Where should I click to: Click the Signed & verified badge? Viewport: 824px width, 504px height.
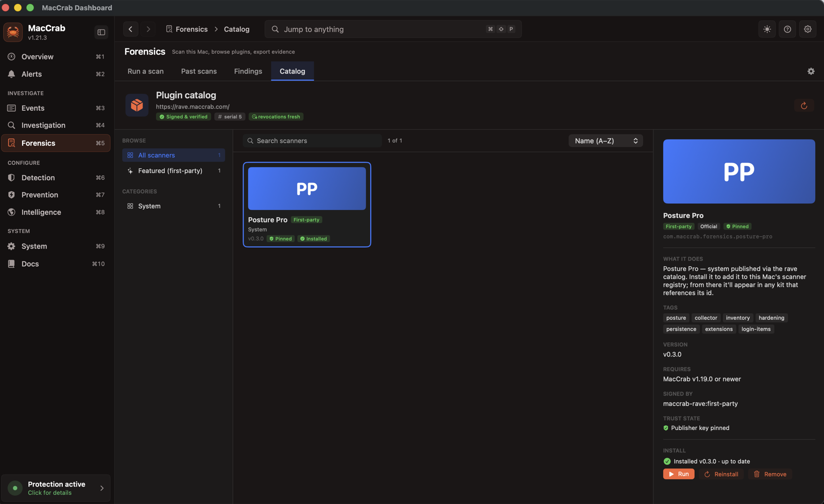point(183,117)
